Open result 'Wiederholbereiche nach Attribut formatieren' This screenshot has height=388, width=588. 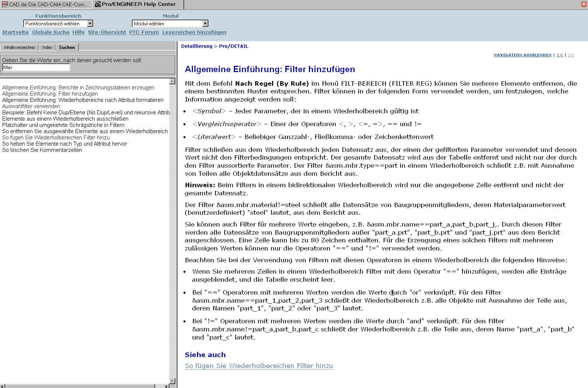(83, 100)
